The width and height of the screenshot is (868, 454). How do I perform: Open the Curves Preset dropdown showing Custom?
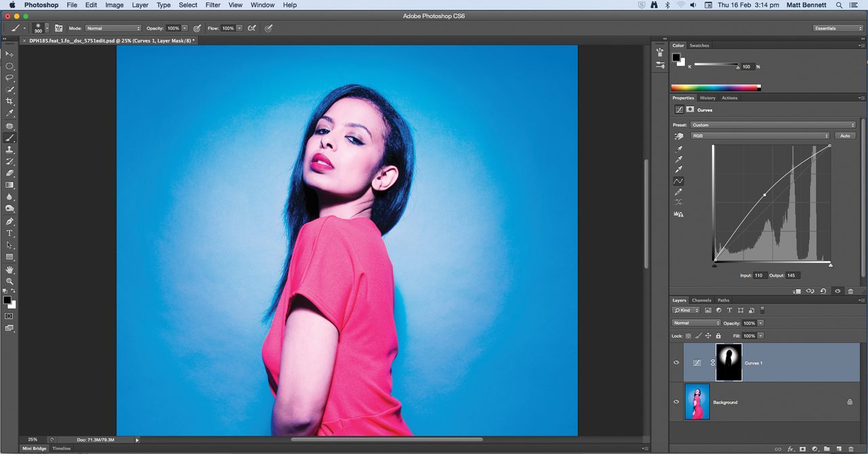[x=773, y=125]
